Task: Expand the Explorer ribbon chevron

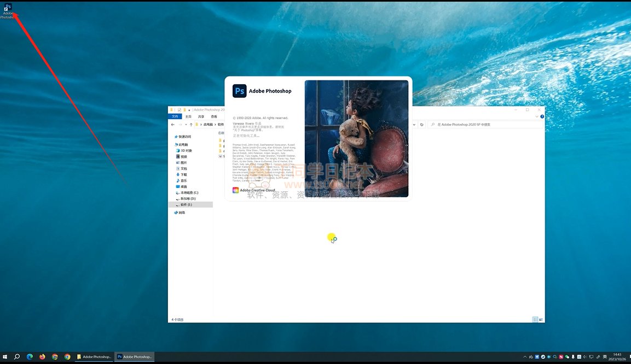Action: tap(537, 116)
